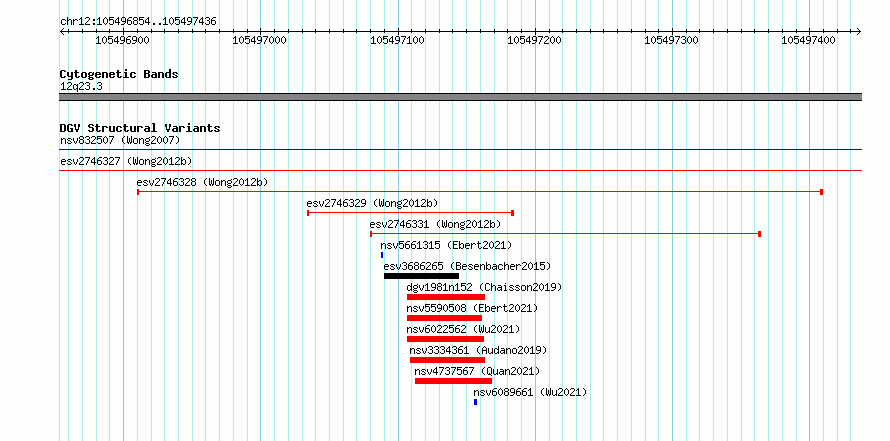Click the chr12:105496854..105497436 region label
The height and width of the screenshot is (441, 890).
[138, 21]
